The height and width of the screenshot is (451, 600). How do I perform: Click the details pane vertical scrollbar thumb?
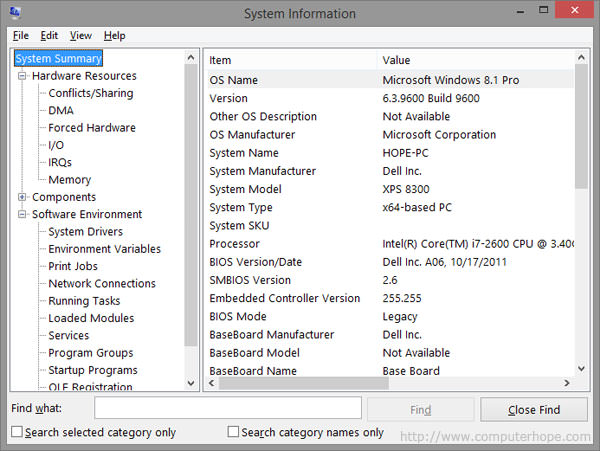(581, 127)
